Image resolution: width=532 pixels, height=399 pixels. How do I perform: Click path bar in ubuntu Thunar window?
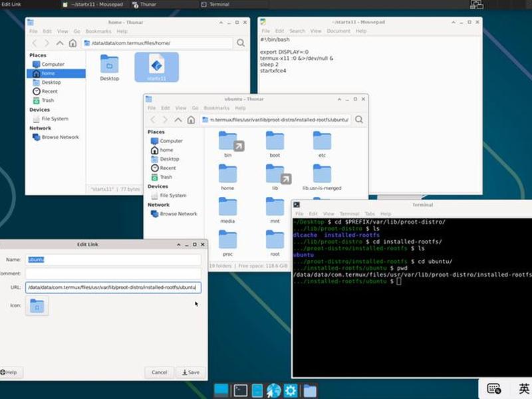275,120
